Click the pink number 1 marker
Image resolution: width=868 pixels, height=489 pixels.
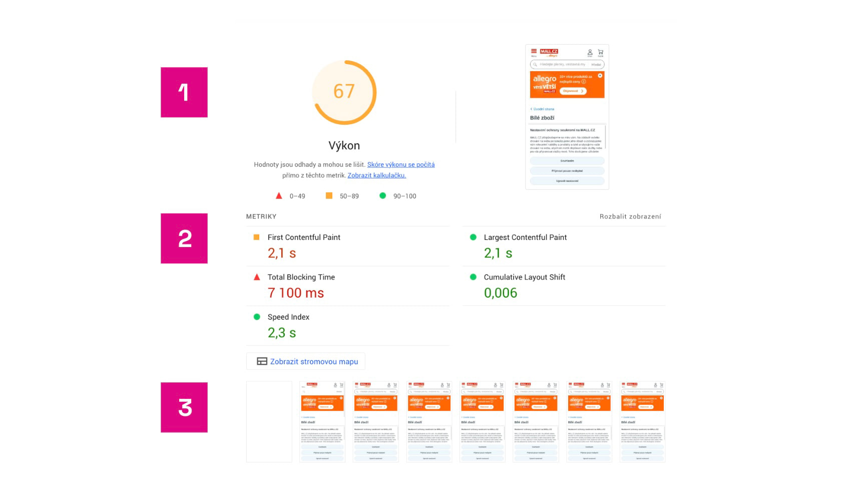coord(184,92)
